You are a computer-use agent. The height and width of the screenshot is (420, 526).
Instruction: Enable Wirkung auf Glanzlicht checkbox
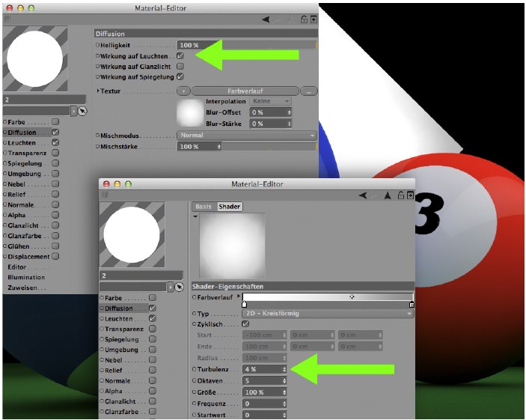click(x=180, y=66)
